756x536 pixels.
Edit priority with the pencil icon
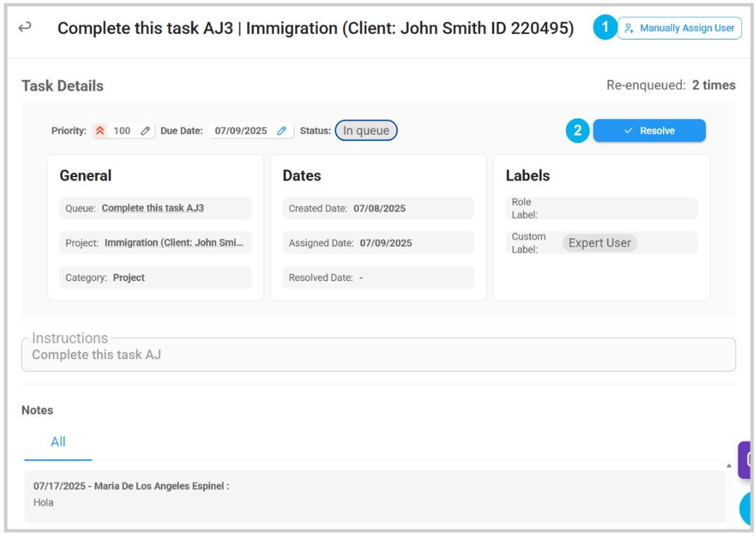point(145,130)
